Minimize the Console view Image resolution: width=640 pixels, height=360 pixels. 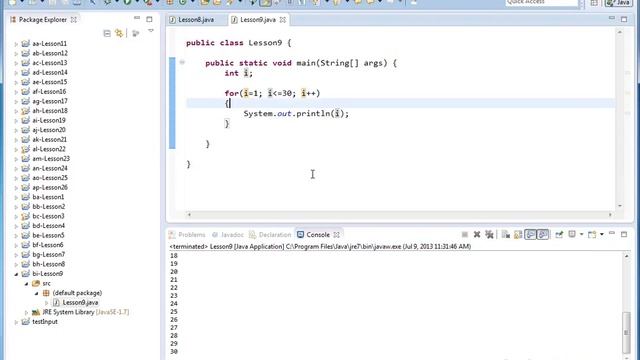click(x=611, y=233)
